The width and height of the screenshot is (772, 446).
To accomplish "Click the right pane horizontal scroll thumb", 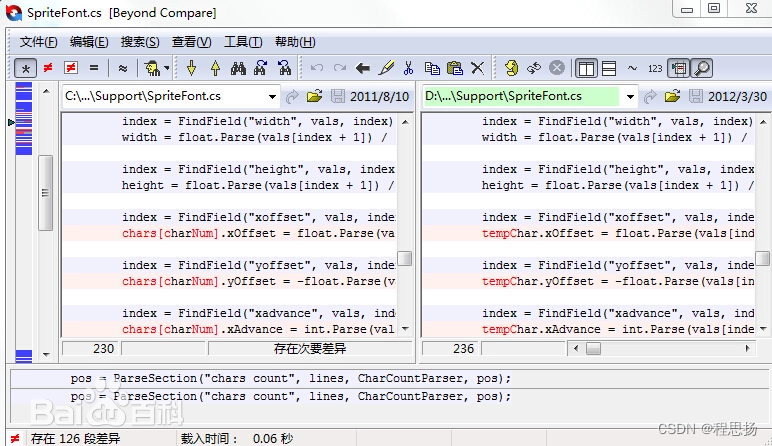I will [x=593, y=349].
